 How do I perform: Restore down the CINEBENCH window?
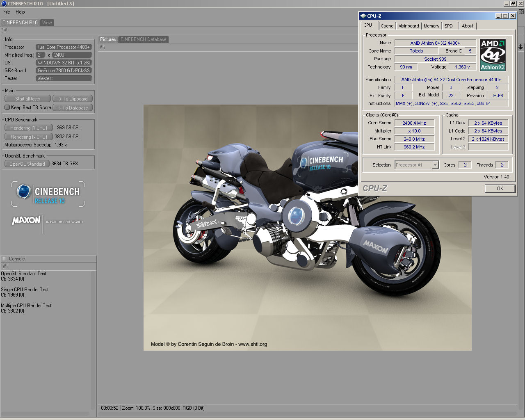pyautogui.click(x=513, y=3)
